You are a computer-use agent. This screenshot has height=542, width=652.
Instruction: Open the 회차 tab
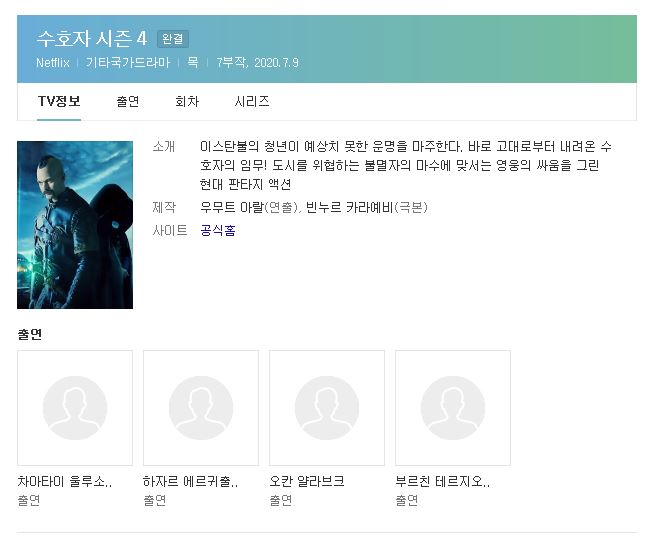pyautogui.click(x=187, y=101)
